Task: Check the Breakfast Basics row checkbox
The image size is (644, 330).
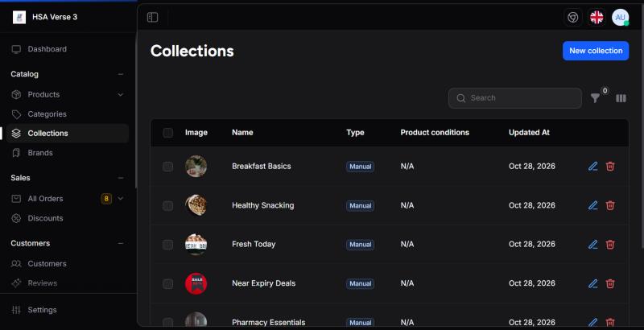Action: (168, 167)
